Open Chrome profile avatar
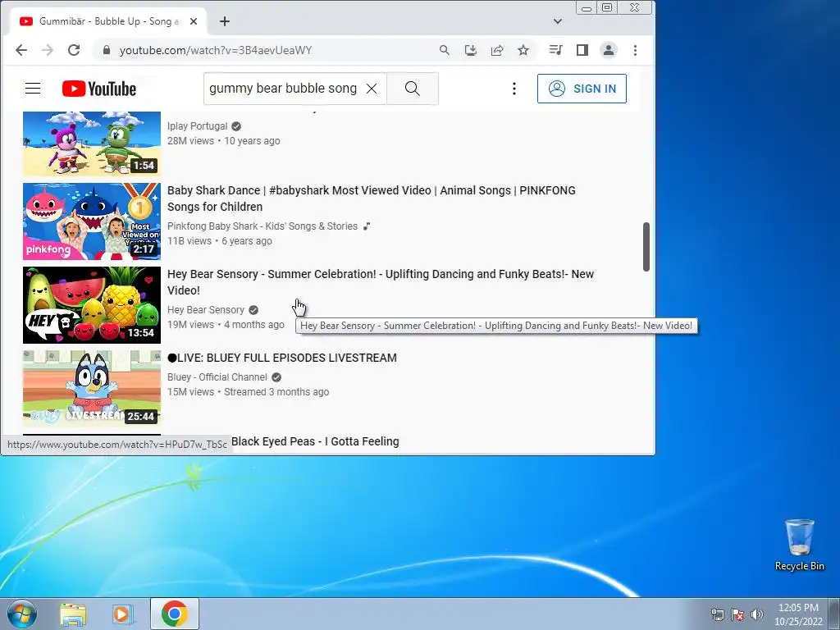The image size is (840, 630). click(x=609, y=50)
